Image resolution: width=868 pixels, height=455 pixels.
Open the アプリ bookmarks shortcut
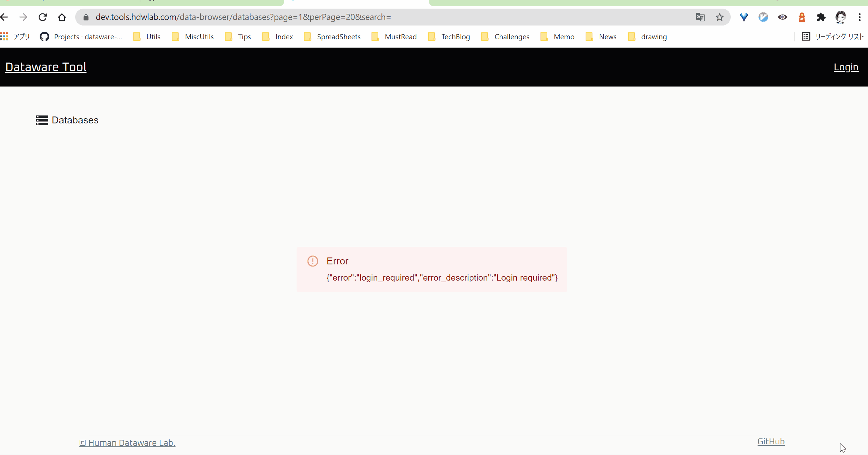[15, 37]
